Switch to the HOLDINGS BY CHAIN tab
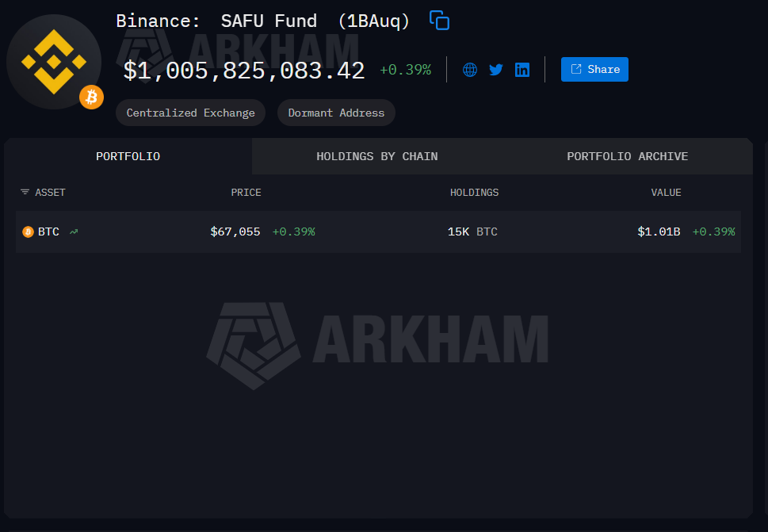Screen dimensions: 768x532 click(376, 155)
